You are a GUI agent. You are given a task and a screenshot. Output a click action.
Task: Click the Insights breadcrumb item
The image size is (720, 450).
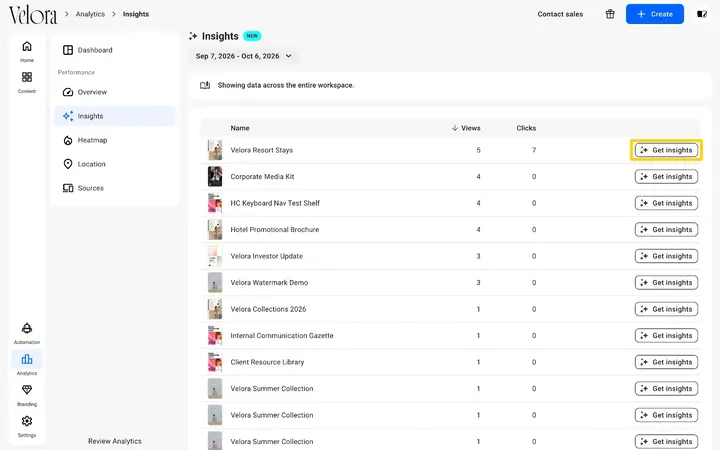tap(136, 14)
